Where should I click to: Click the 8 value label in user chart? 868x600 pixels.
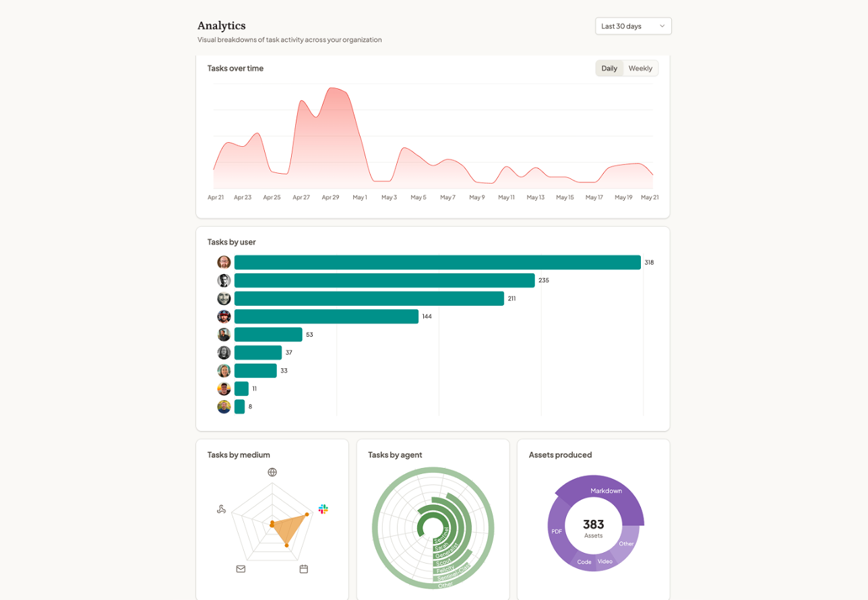pyautogui.click(x=250, y=407)
